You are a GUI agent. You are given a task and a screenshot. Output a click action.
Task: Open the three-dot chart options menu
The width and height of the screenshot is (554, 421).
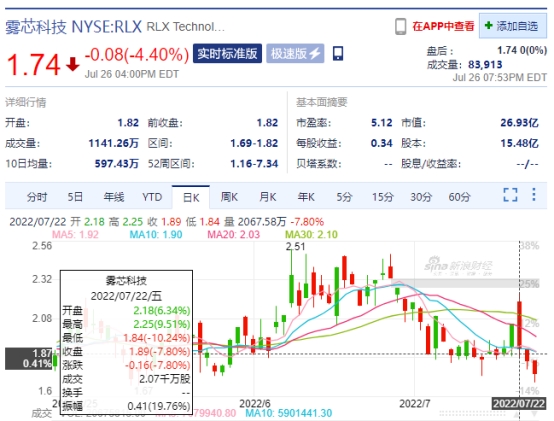pyautogui.click(x=534, y=194)
